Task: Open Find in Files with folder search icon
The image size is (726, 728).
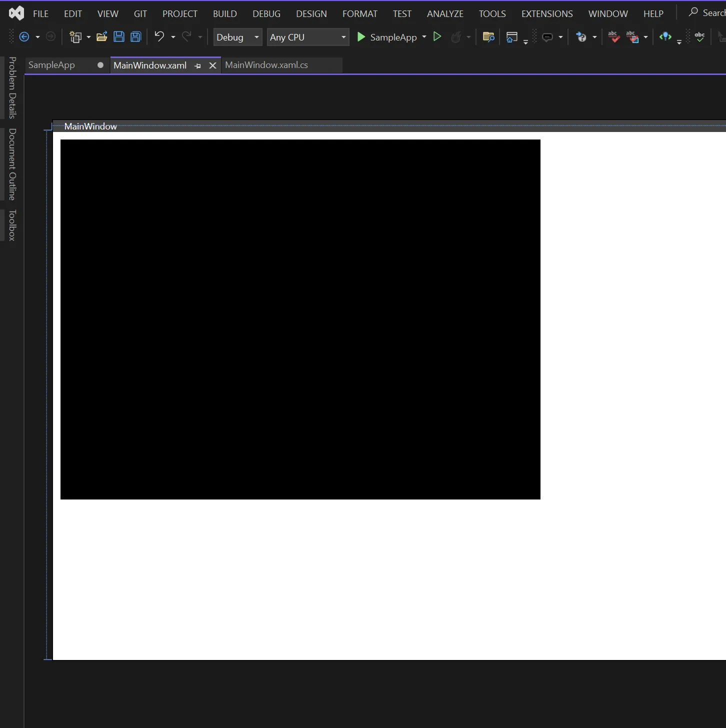Action: 488,36
